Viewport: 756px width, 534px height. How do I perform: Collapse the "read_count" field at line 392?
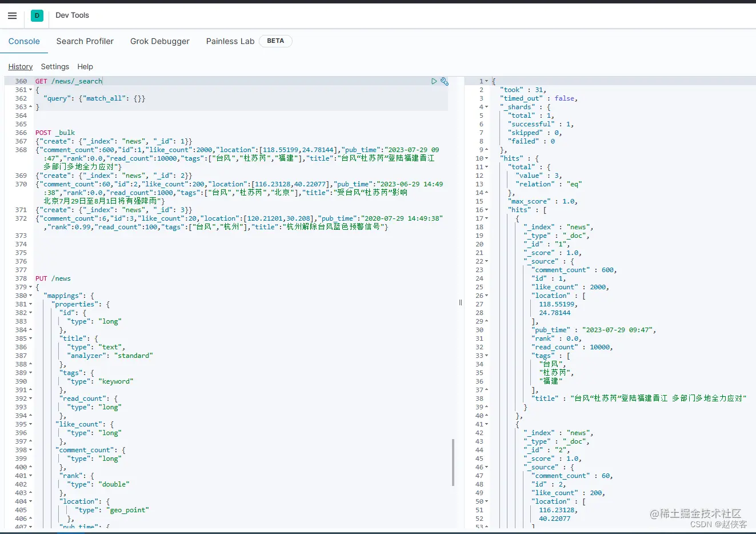pyautogui.click(x=31, y=398)
